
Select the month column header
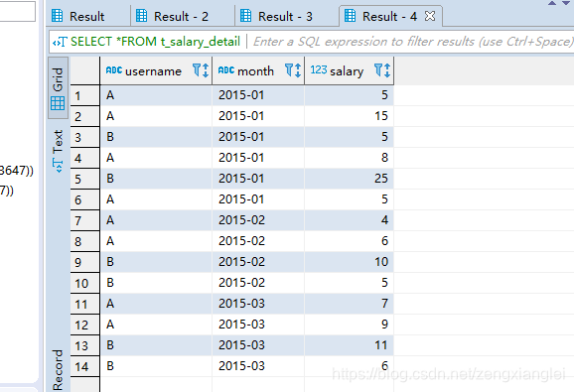pyautogui.click(x=258, y=70)
